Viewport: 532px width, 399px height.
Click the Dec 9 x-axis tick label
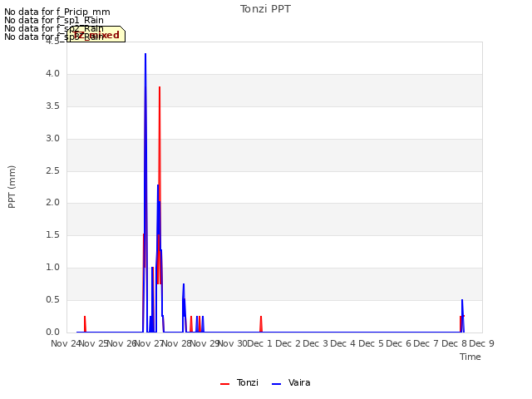tap(482, 343)
